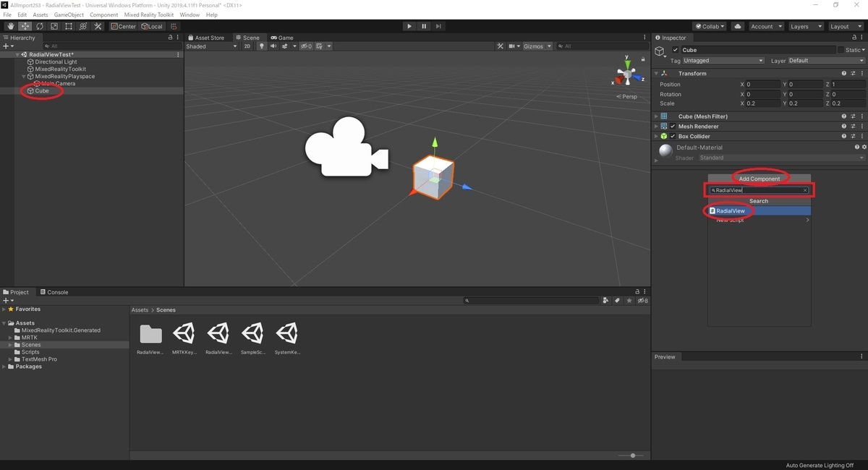Open the Gizmos dropdown
The image size is (868, 470).
[537, 46]
